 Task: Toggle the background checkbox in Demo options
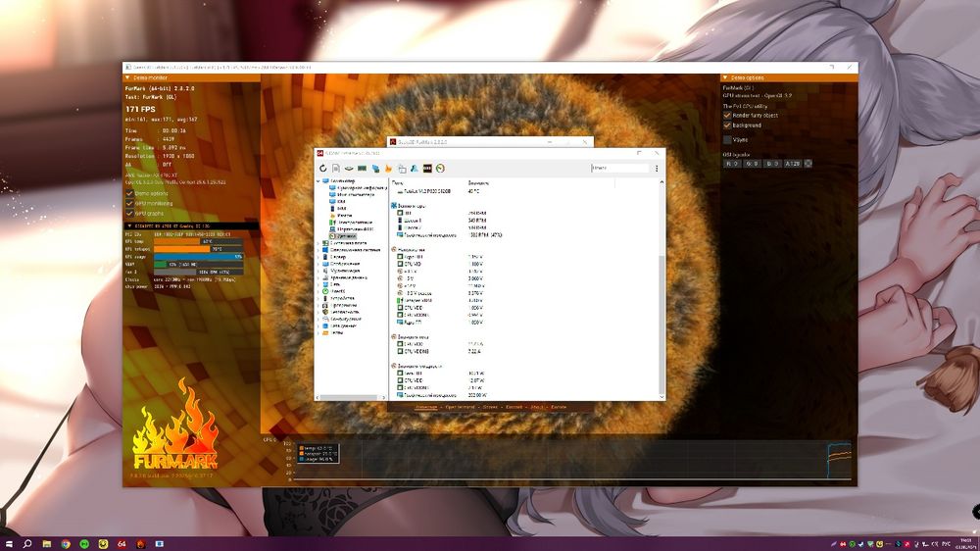click(x=727, y=125)
